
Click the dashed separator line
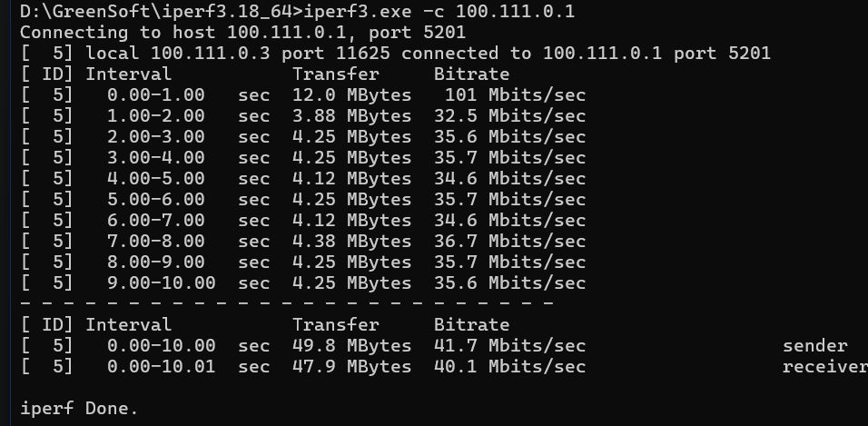point(286,302)
